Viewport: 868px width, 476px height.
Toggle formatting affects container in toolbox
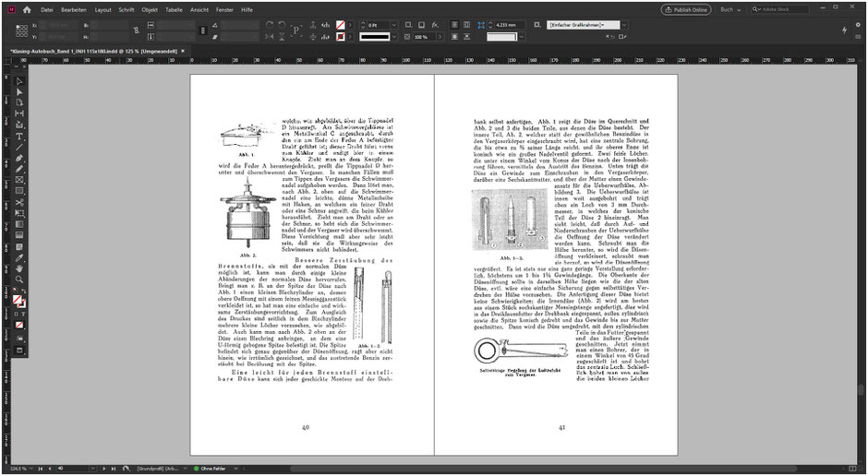pyautogui.click(x=16, y=314)
